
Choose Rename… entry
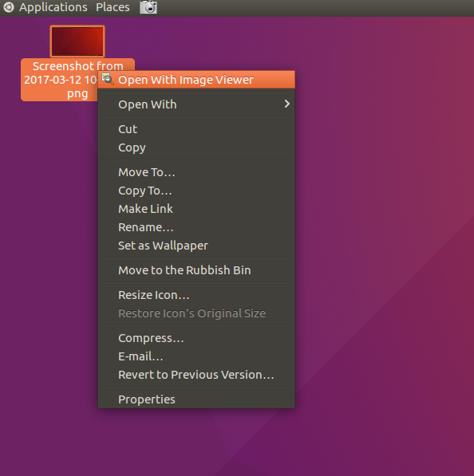click(196, 227)
